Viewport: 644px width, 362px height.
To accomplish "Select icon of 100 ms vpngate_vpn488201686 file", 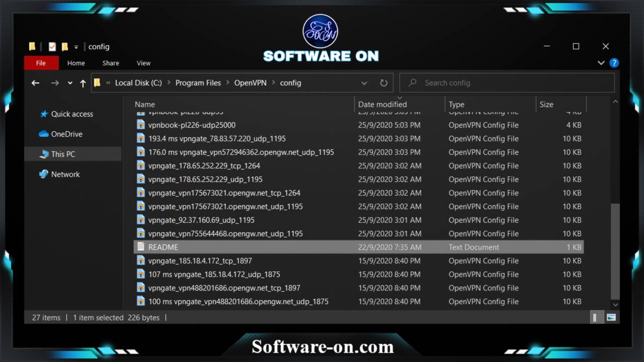I will (x=141, y=301).
